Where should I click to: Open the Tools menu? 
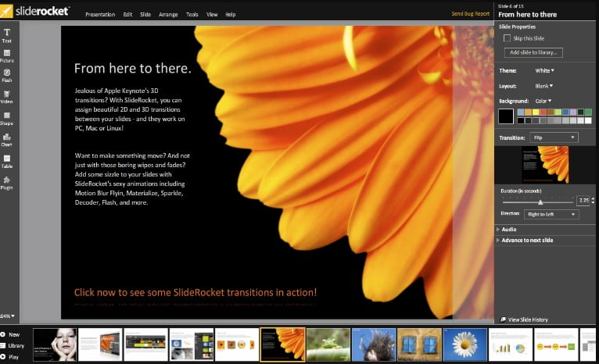[x=192, y=14]
